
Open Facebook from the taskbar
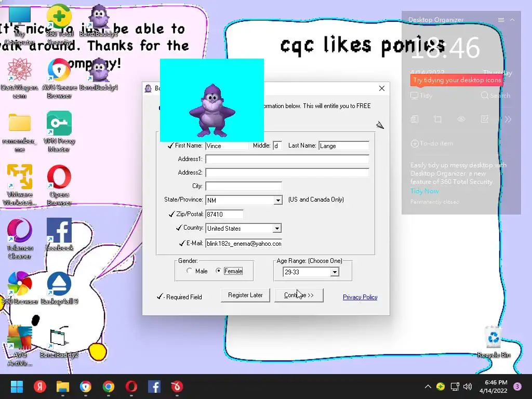154,387
